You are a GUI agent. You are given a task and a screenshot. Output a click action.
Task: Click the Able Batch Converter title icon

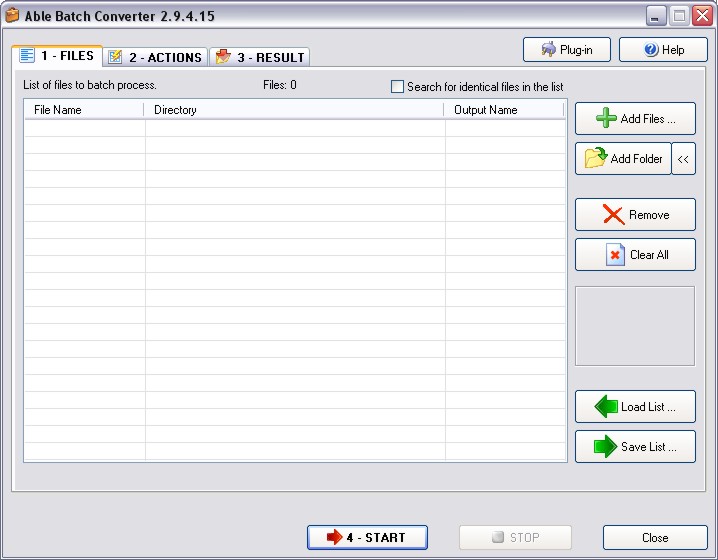(12, 15)
